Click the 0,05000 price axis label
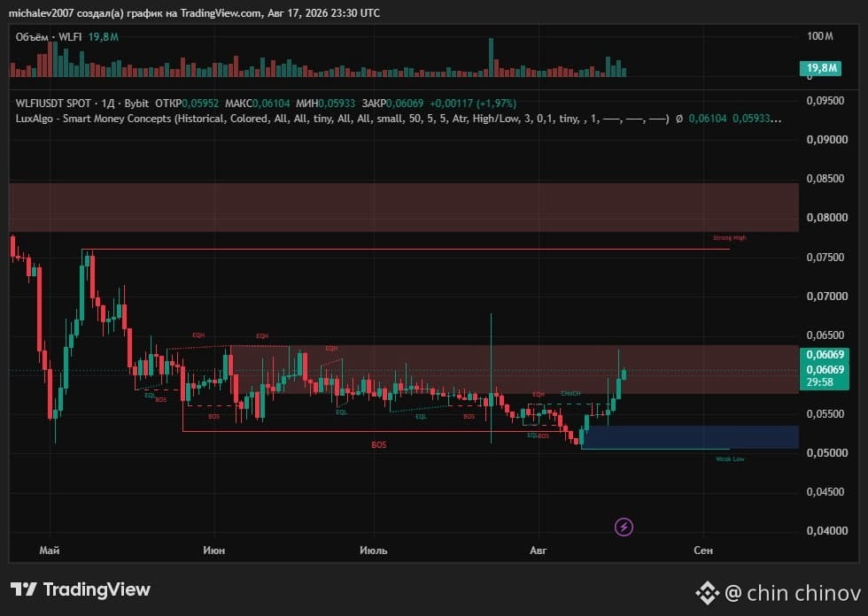This screenshot has height=616, width=868. pyautogui.click(x=826, y=453)
